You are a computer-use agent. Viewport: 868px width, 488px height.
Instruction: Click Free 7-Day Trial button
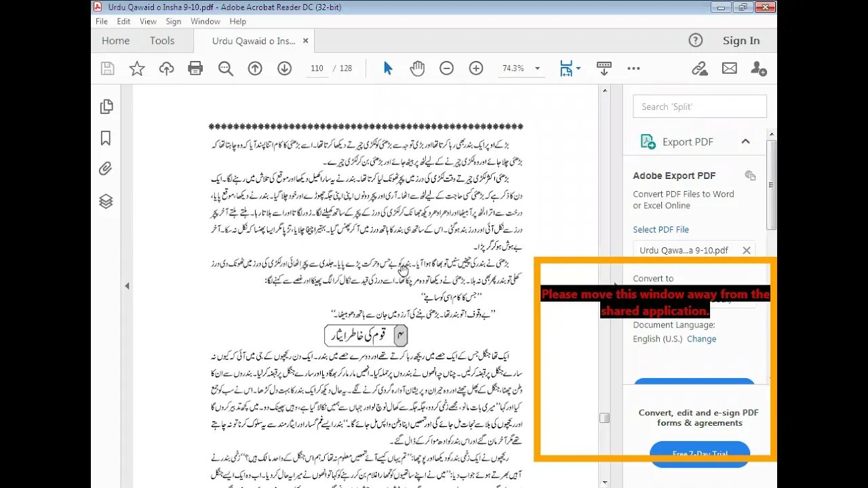(700, 454)
